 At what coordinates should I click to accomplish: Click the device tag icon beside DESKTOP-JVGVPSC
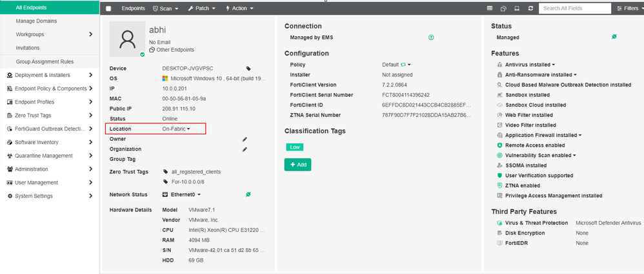[248, 68]
